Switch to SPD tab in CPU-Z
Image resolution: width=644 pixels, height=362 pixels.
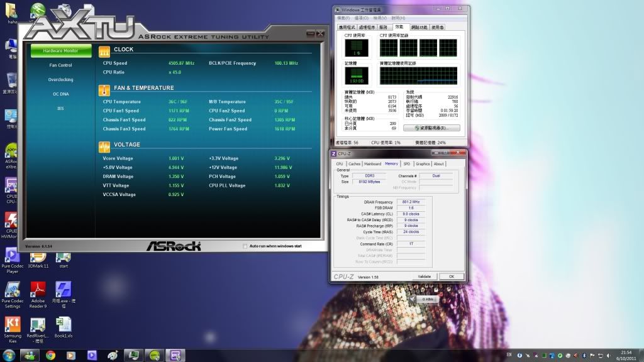point(407,164)
